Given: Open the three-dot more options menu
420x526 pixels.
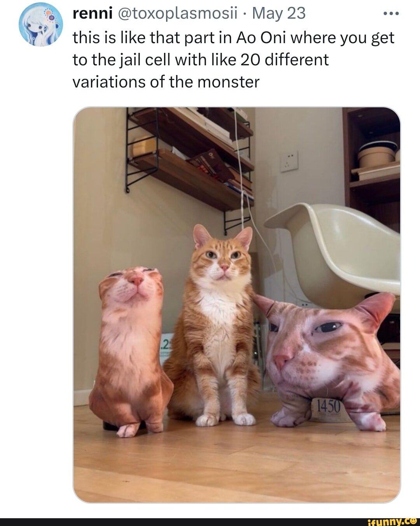Looking at the screenshot, I should [x=391, y=14].
